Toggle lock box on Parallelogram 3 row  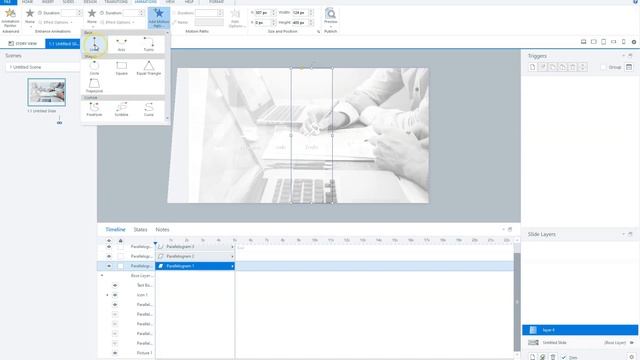pyautogui.click(x=120, y=247)
